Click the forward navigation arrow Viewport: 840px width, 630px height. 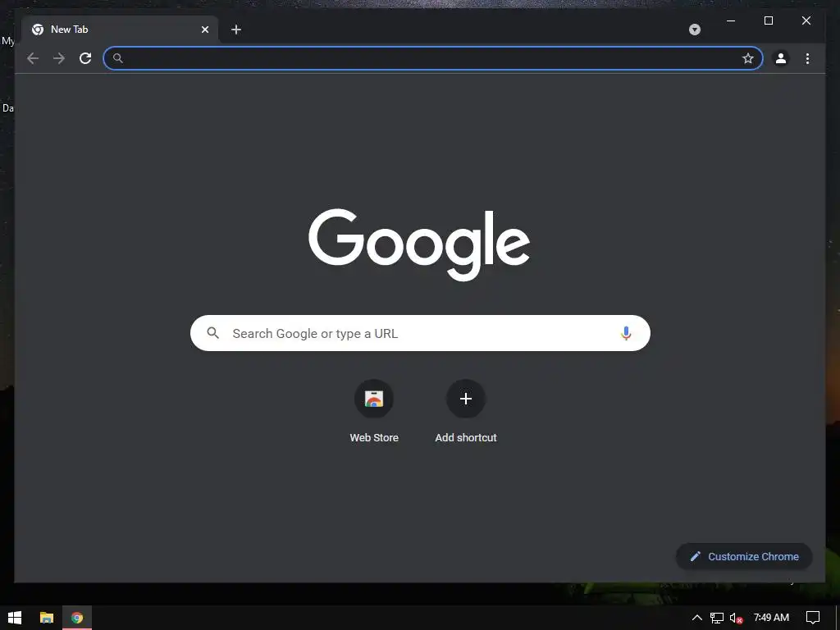(x=59, y=58)
